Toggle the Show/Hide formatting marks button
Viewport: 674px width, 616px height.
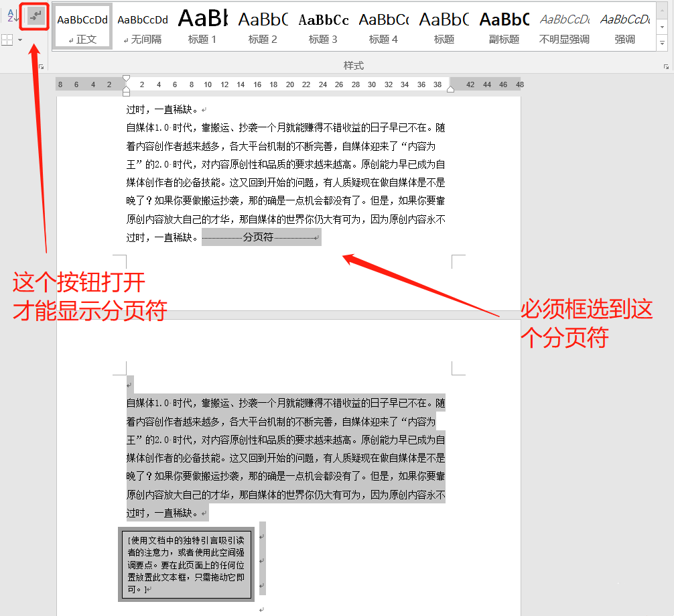pos(34,15)
